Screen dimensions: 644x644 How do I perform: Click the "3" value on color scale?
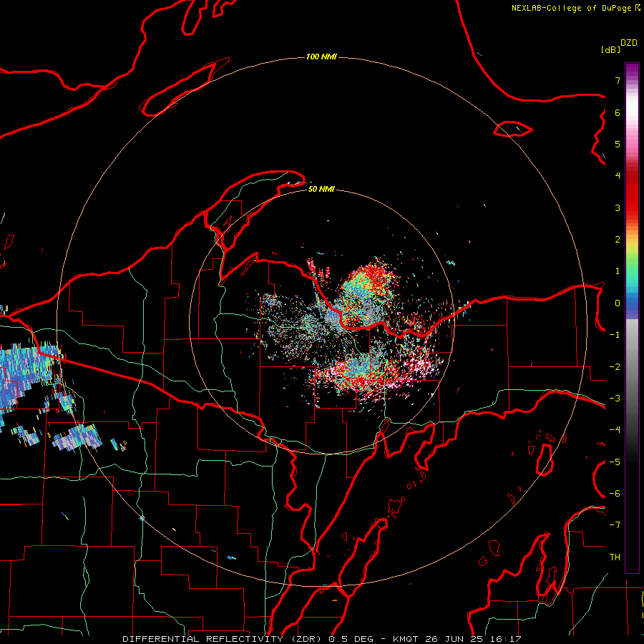618,208
